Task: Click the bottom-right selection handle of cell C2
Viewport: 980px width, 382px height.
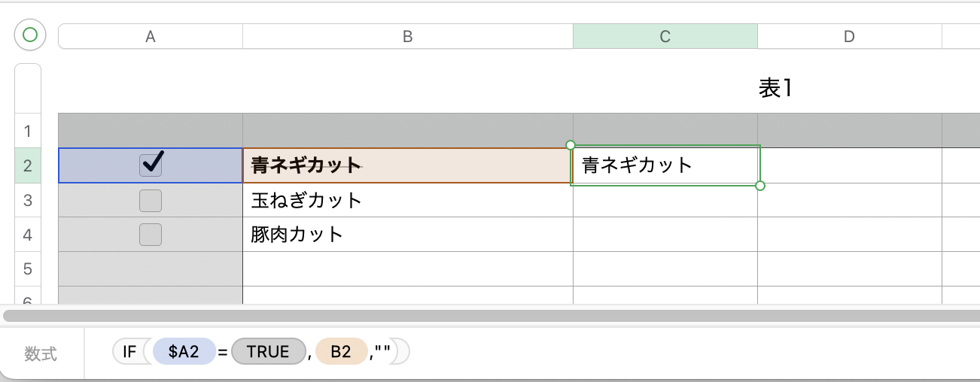Action: pyautogui.click(x=759, y=186)
